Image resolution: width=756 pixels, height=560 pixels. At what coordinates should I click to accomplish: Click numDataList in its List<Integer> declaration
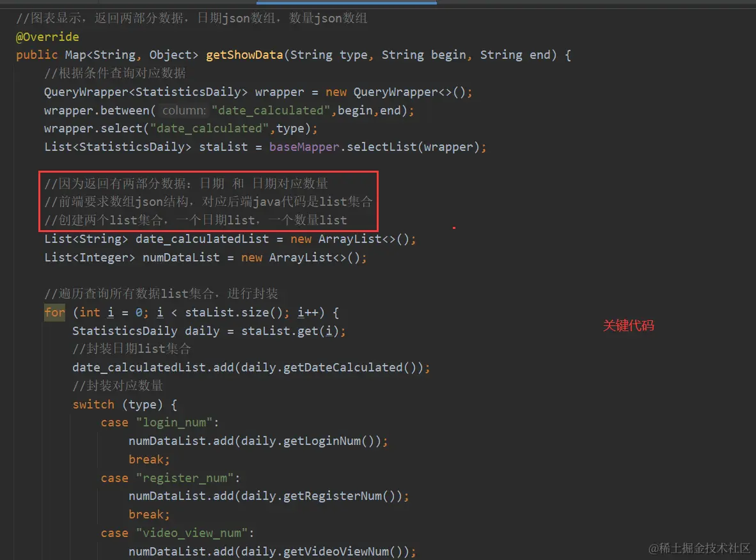coord(181,258)
